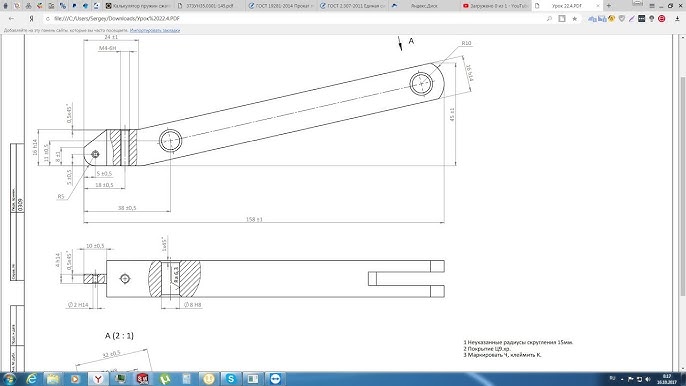This screenshot has height=386, width=686.
Task: Open the Yandex 'Я' home button
Action: 32,19
